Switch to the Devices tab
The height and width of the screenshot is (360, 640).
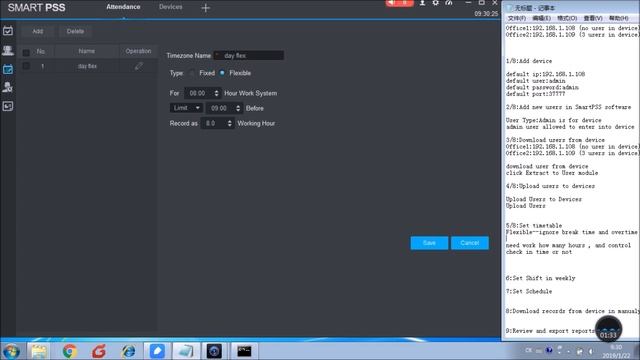(x=171, y=7)
